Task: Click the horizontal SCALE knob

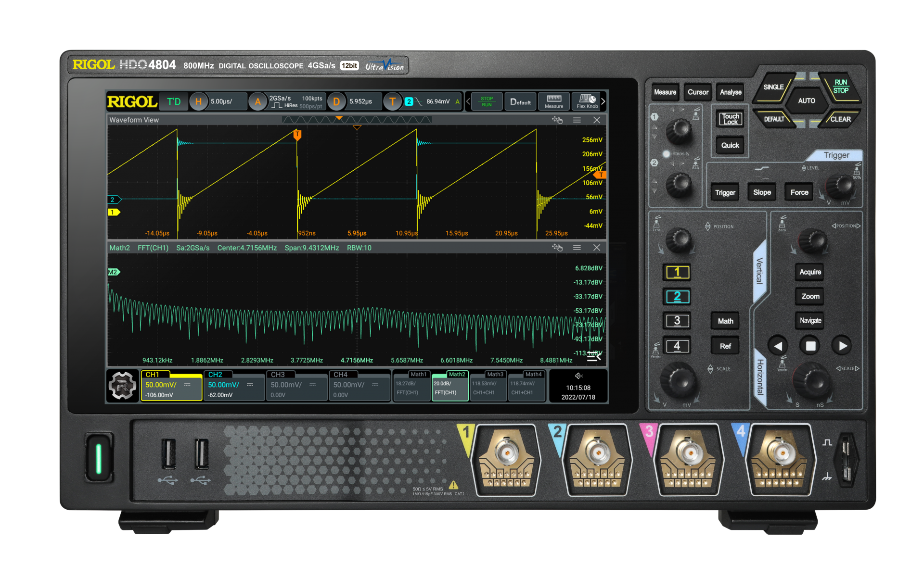Action: (x=812, y=381)
